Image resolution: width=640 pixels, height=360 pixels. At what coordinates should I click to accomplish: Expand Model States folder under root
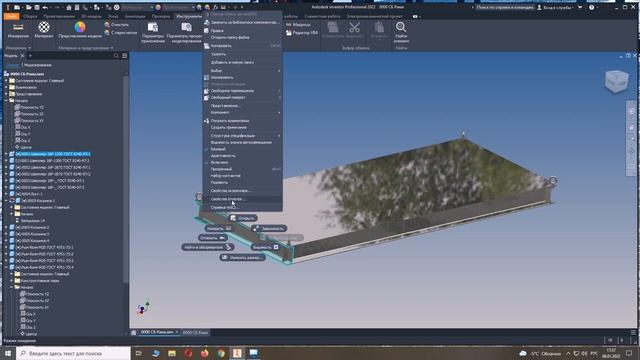6,81
